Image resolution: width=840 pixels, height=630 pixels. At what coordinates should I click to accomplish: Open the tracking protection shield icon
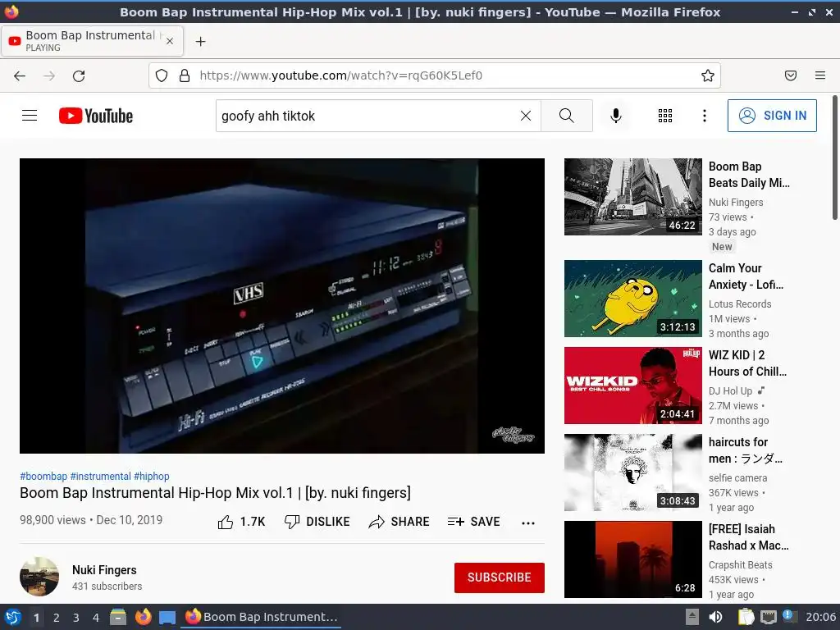pos(162,75)
